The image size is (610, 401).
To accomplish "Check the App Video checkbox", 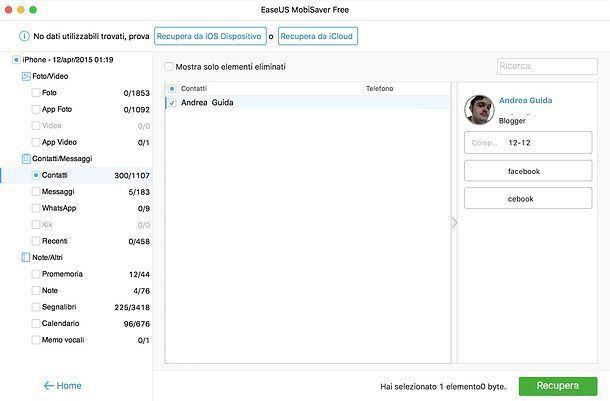I will tap(36, 142).
